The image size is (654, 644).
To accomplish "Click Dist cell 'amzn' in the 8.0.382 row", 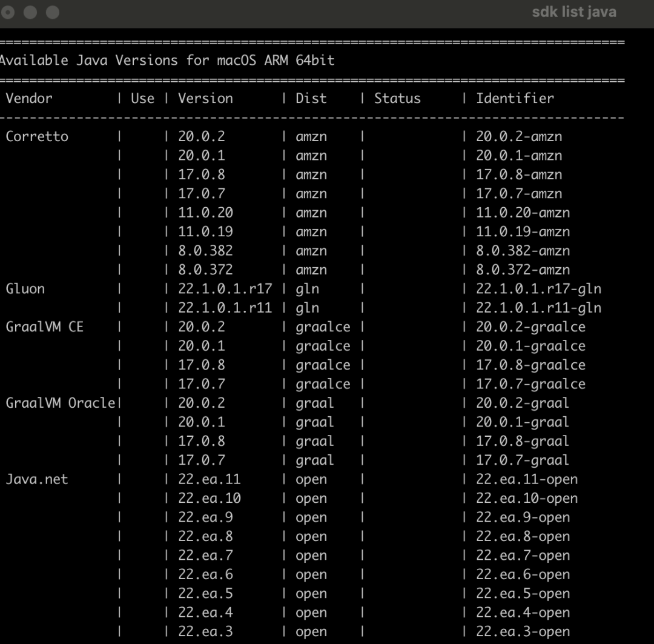I will [311, 251].
